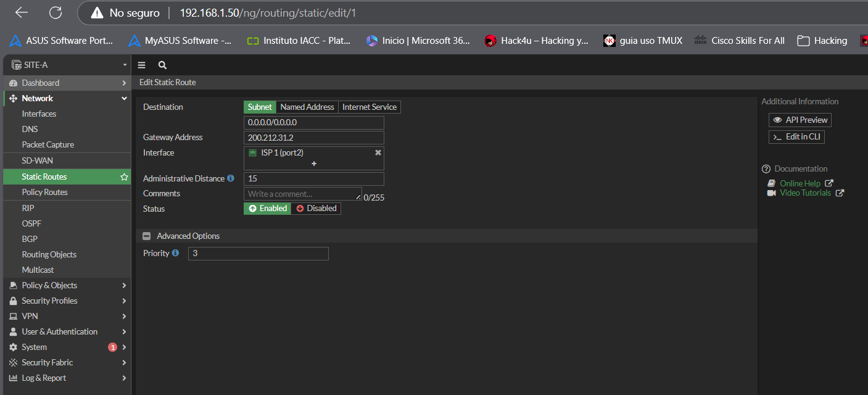Click the Edit in CLI button

(796, 137)
